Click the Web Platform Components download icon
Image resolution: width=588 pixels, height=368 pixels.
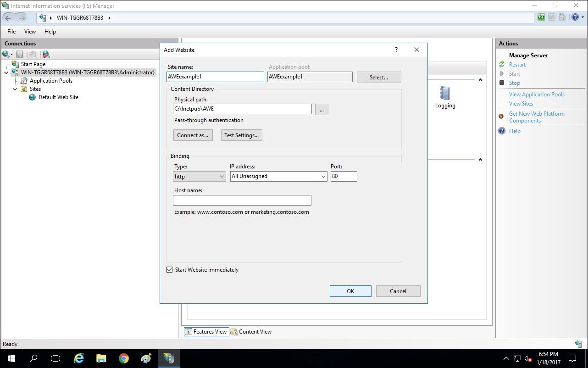click(501, 117)
